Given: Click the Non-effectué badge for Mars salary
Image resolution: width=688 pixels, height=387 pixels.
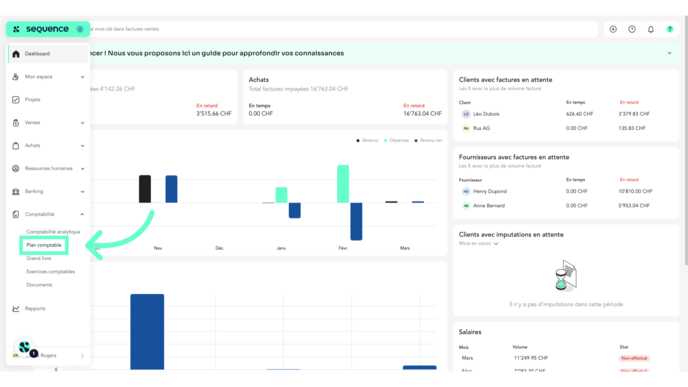Looking at the screenshot, I should pos(634,358).
